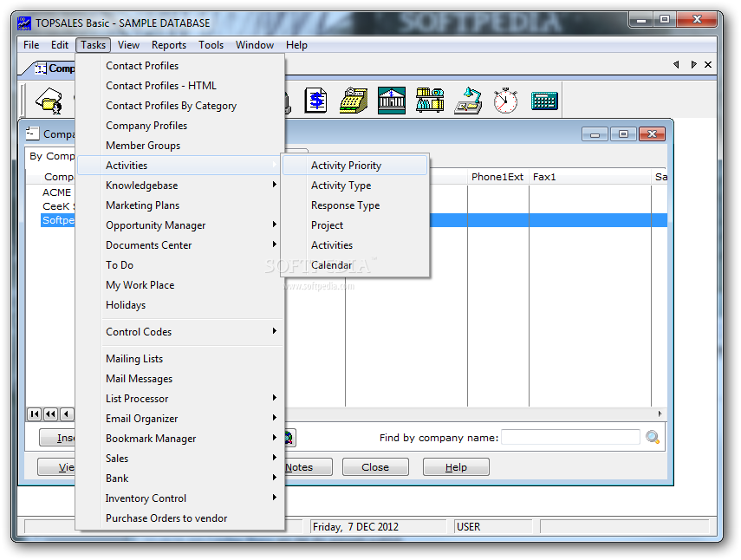Click the Help button in company window
The image size is (741, 560).
point(456,467)
